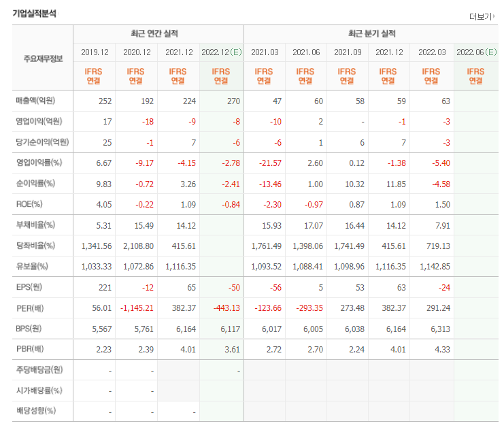Select the 6,313 BPS value
The image size is (504, 428).
[x=440, y=329]
